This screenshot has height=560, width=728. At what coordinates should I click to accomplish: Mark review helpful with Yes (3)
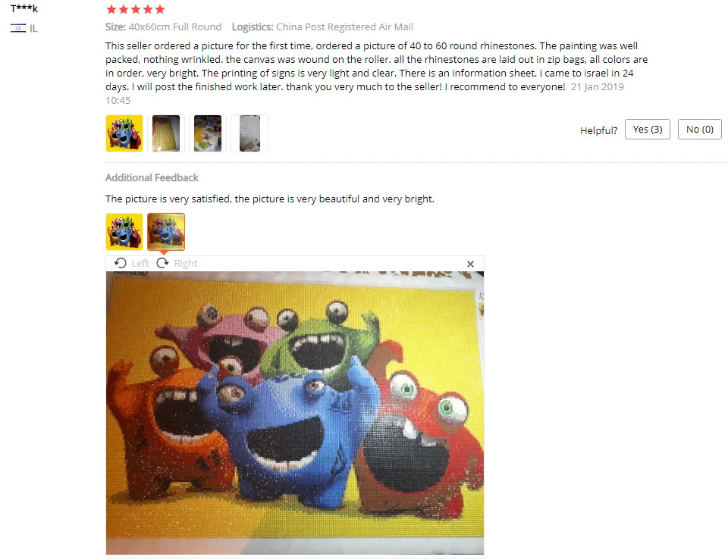[647, 130]
